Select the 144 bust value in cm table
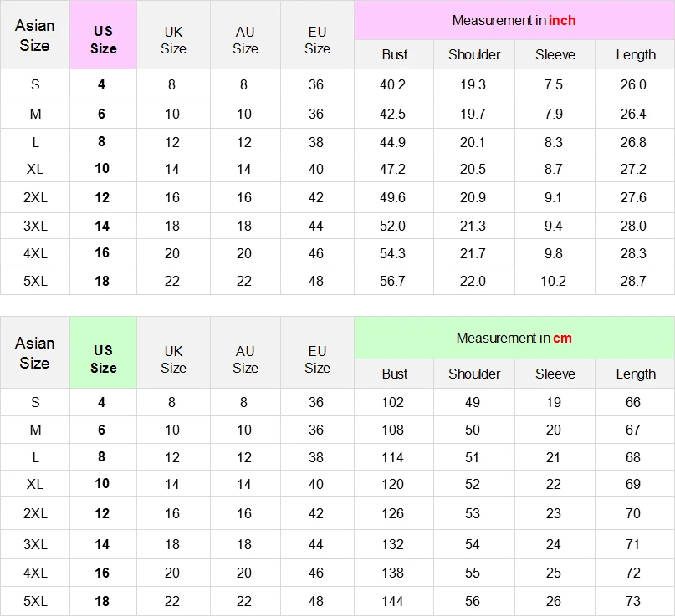 tap(392, 601)
